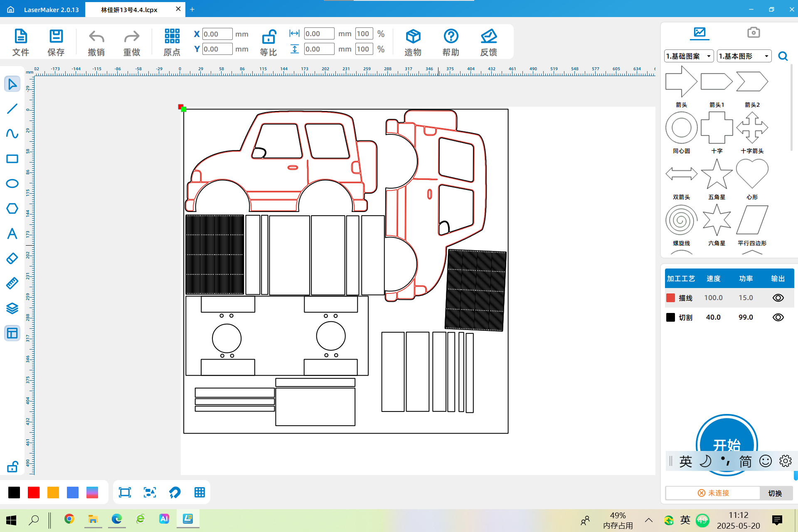Click the X coordinate input field
This screenshot has width=798, height=532.
point(217,34)
